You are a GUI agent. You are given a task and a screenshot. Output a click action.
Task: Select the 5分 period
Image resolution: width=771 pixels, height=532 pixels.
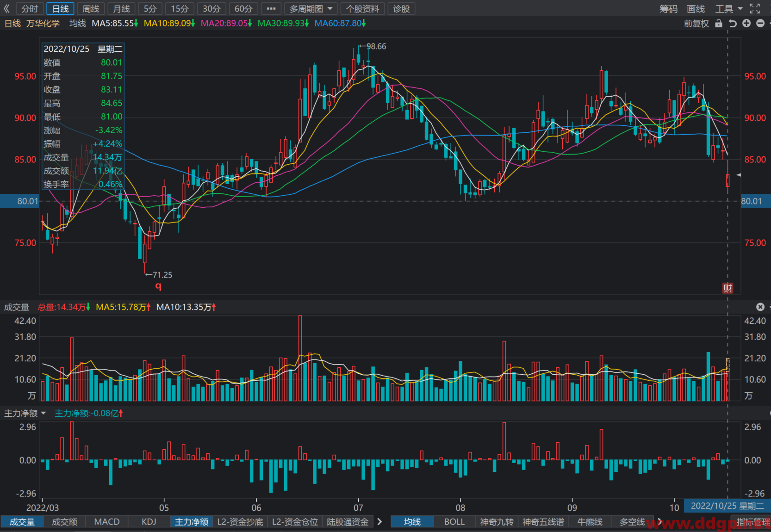[x=150, y=9]
